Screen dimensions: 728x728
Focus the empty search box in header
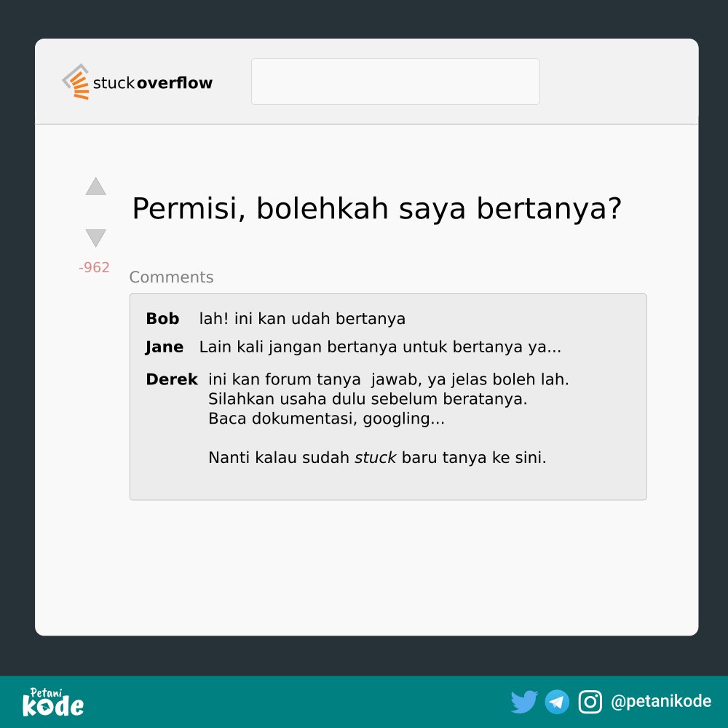[x=395, y=82]
